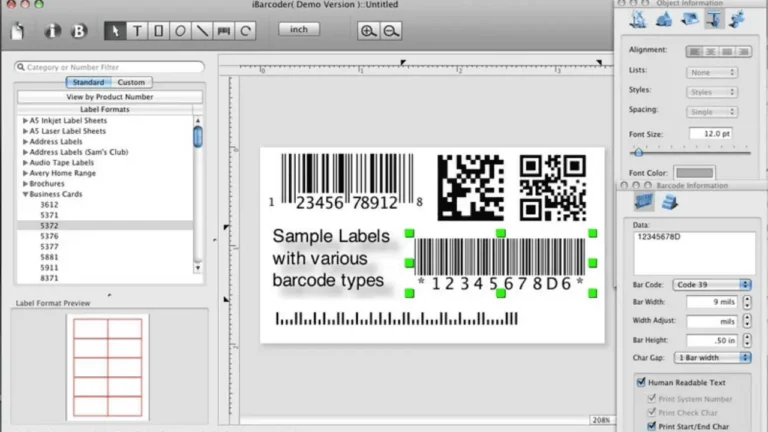Select label format 5881

(49, 257)
